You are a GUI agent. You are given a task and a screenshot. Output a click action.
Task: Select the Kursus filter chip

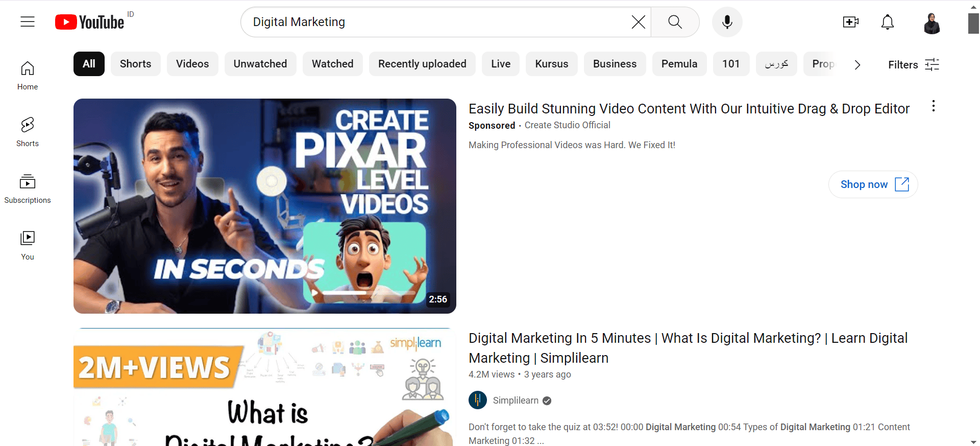pyautogui.click(x=552, y=64)
